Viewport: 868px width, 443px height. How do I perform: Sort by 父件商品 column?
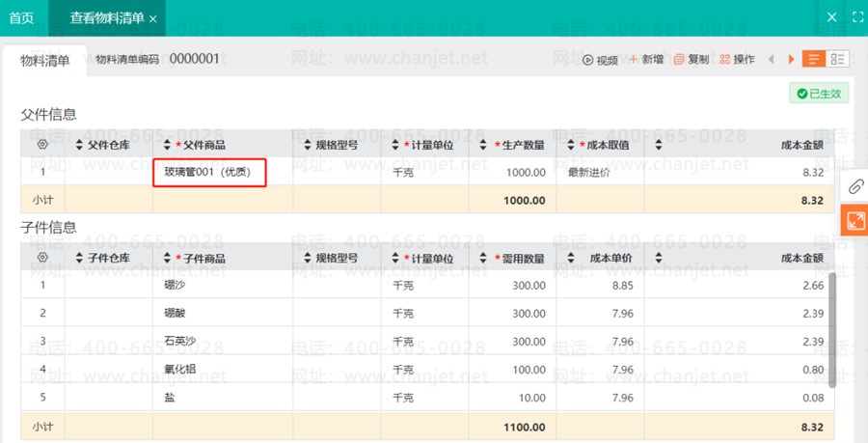(167, 145)
